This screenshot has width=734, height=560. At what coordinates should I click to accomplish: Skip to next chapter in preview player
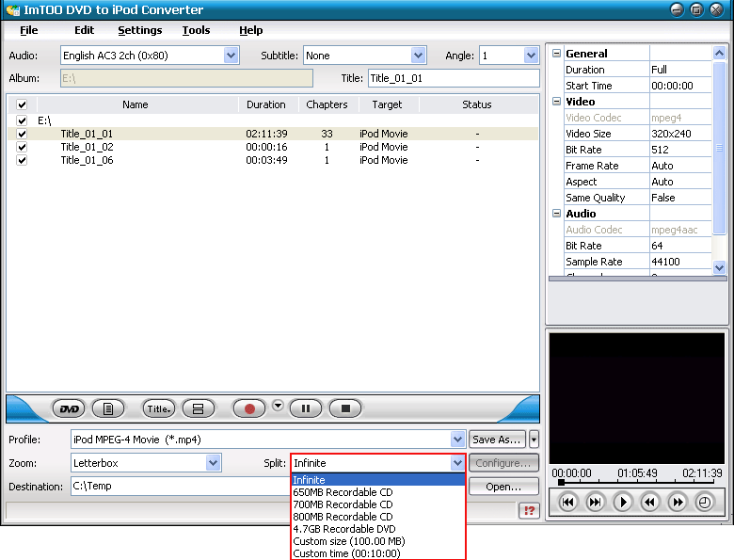(595, 503)
